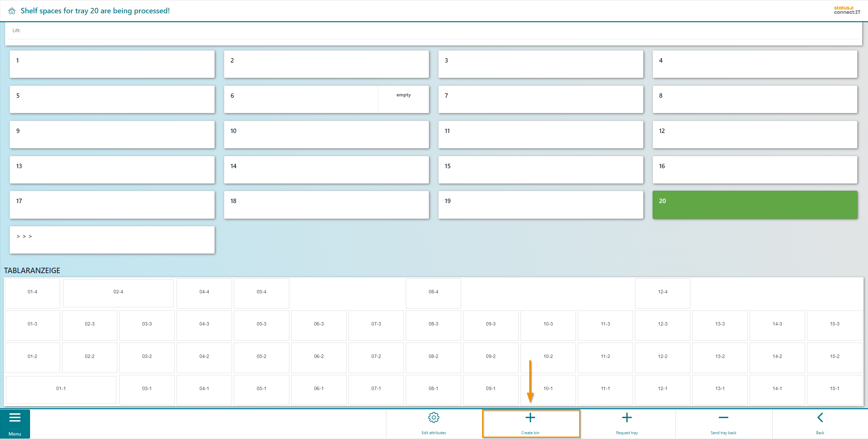This screenshot has height=440, width=868.
Task: Click the Send tray back minus icon
Action: [723, 418]
